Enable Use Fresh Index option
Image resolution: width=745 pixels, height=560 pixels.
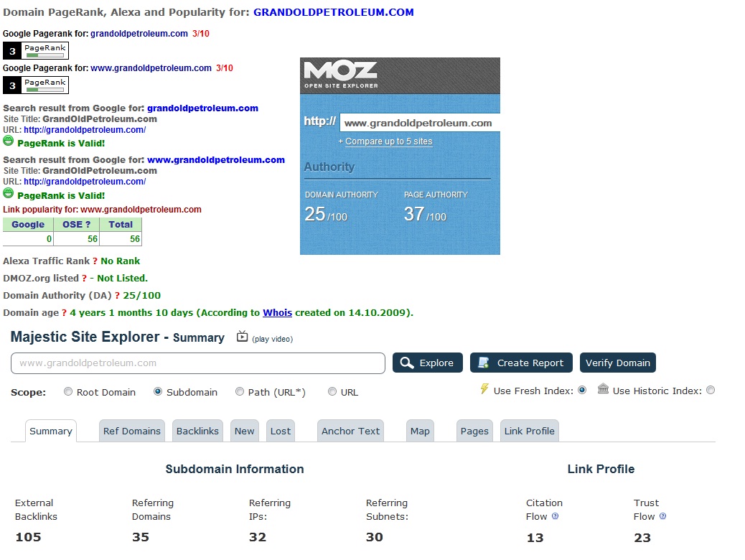[582, 391]
